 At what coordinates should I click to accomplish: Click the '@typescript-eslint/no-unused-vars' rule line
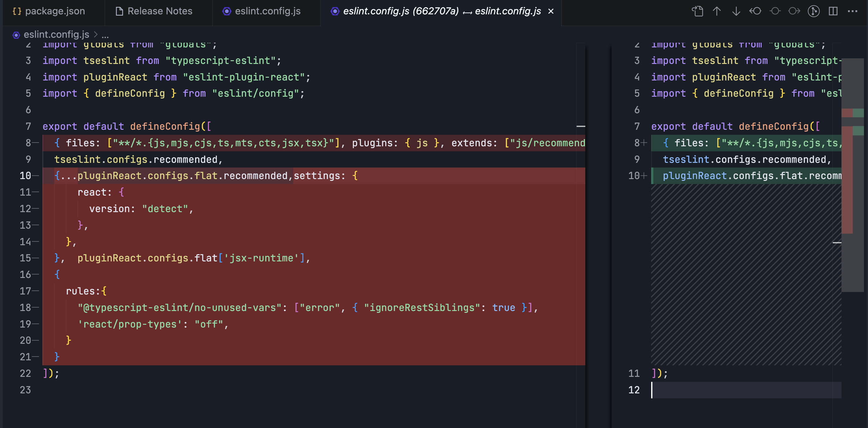point(308,308)
